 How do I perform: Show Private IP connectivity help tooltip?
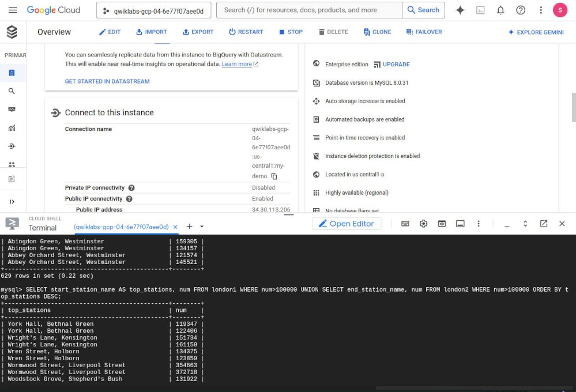[131, 188]
